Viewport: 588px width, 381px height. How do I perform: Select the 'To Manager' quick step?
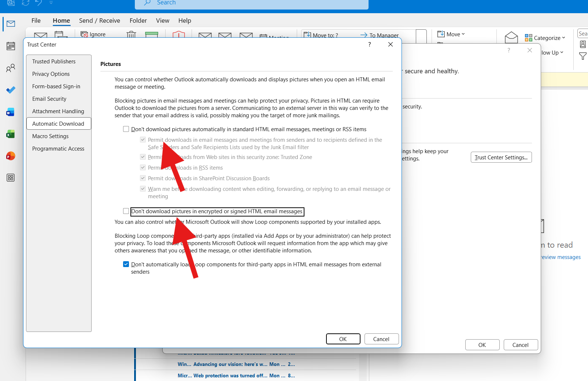(x=380, y=35)
